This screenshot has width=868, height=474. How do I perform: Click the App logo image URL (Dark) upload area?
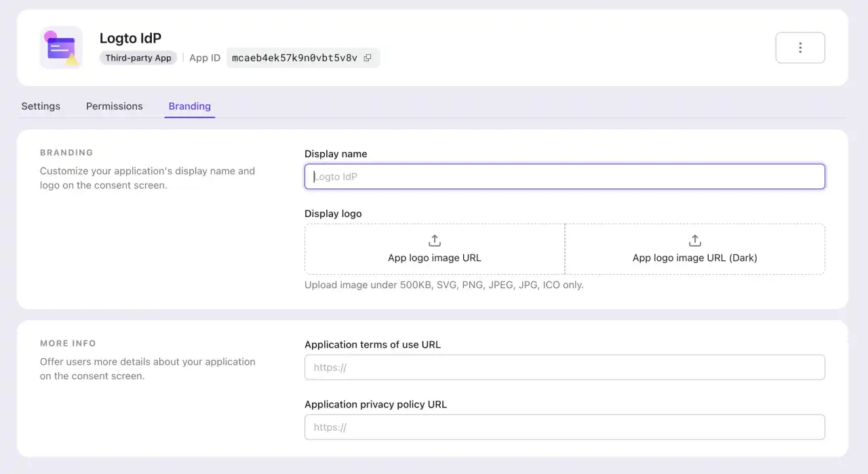(694, 249)
